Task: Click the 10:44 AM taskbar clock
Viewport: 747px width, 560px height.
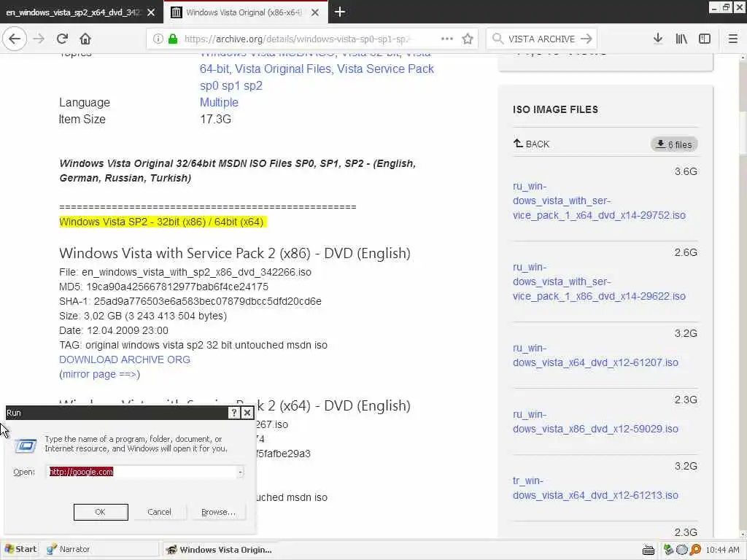Action: coord(722,550)
